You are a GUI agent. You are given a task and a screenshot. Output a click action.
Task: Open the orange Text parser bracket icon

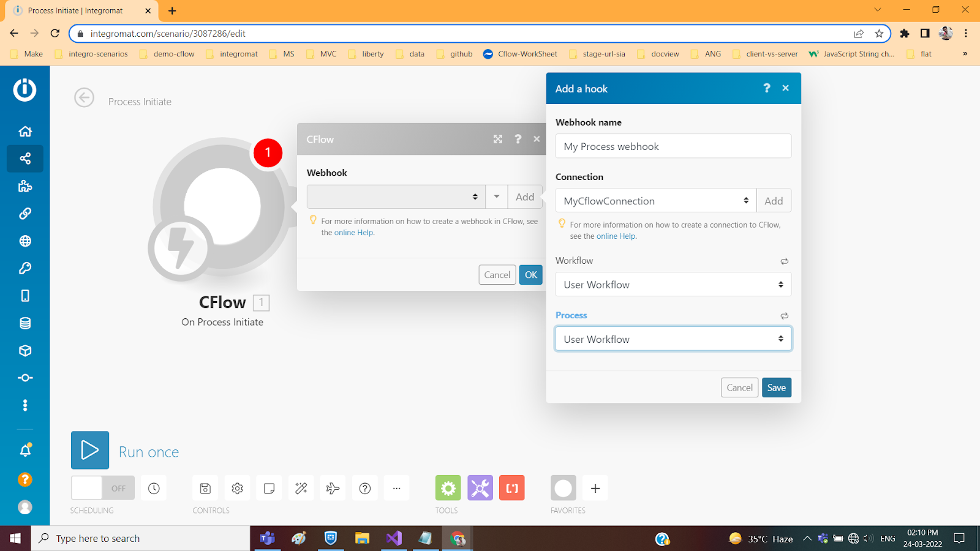(x=512, y=488)
